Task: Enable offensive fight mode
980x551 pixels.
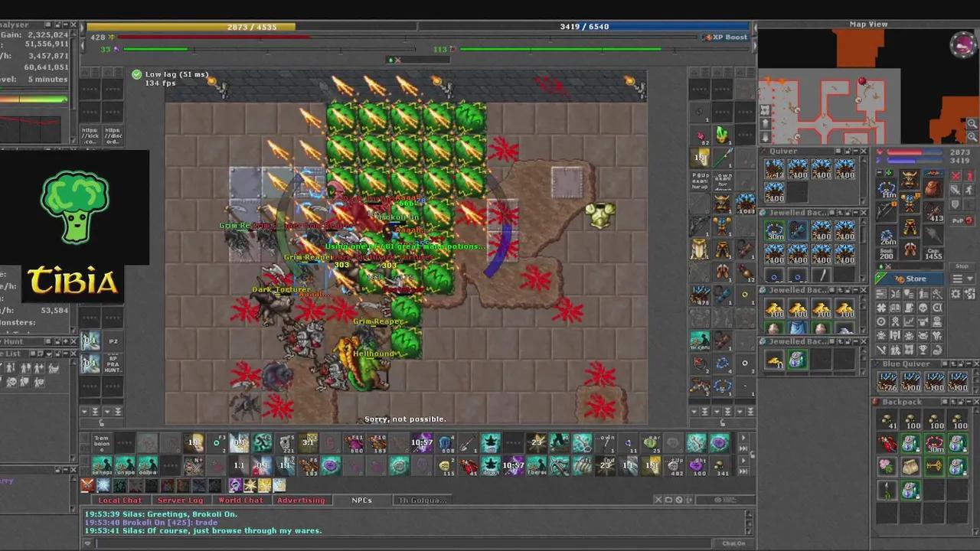Action: tap(955, 175)
